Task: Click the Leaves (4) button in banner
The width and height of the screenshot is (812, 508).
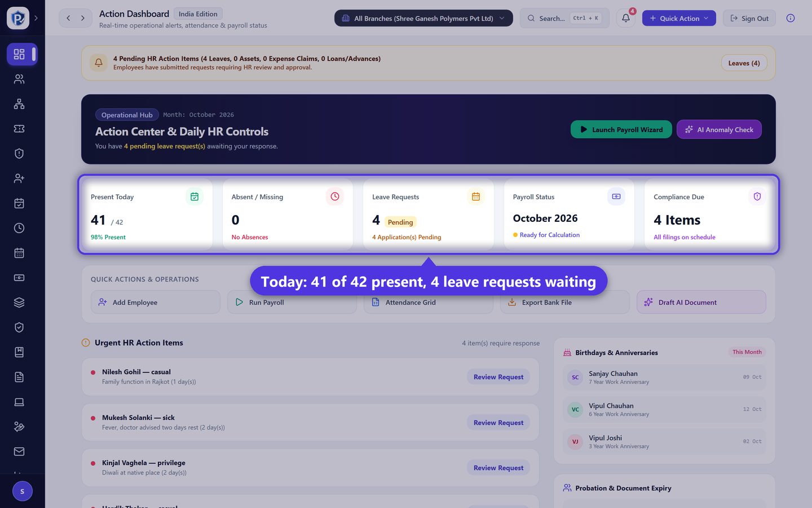Action: coord(744,63)
